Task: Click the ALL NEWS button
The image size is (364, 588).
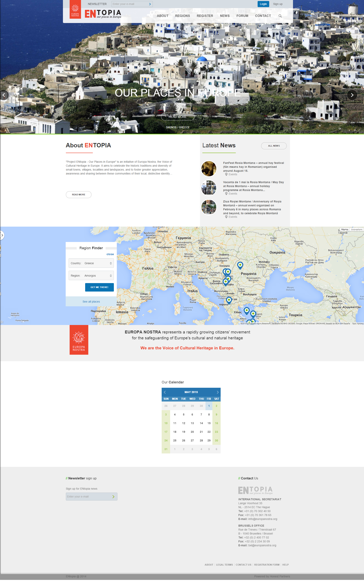Action: pyautogui.click(x=274, y=146)
